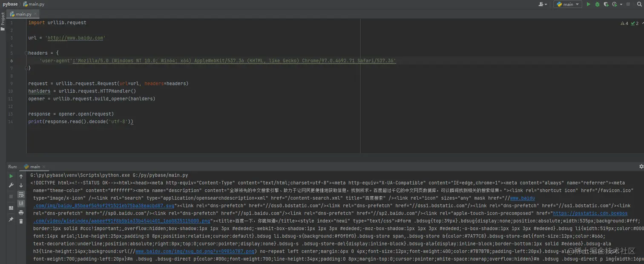This screenshot has height=264, width=644.
Task: Run main with coverage
Action: click(606, 4)
